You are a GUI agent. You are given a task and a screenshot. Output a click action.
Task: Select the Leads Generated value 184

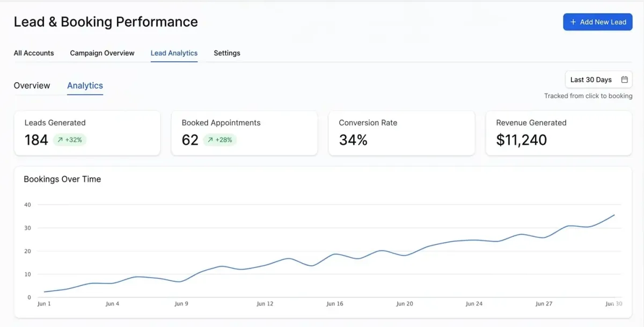point(36,140)
